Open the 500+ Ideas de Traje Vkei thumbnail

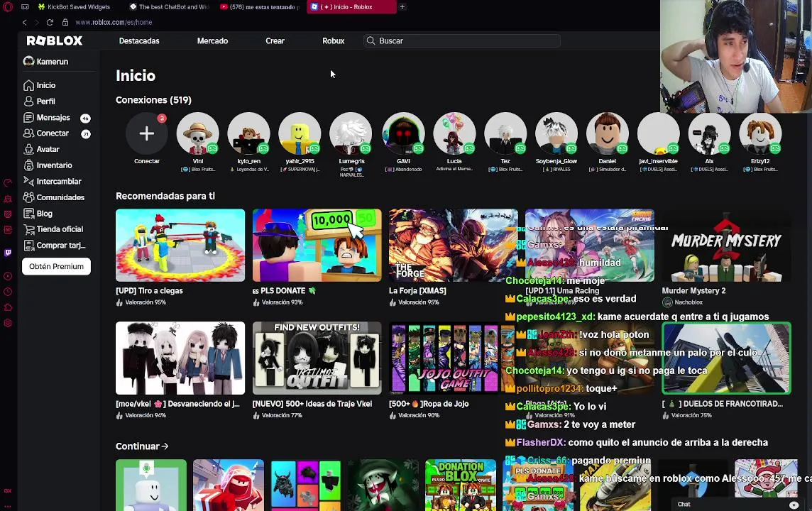[317, 358]
